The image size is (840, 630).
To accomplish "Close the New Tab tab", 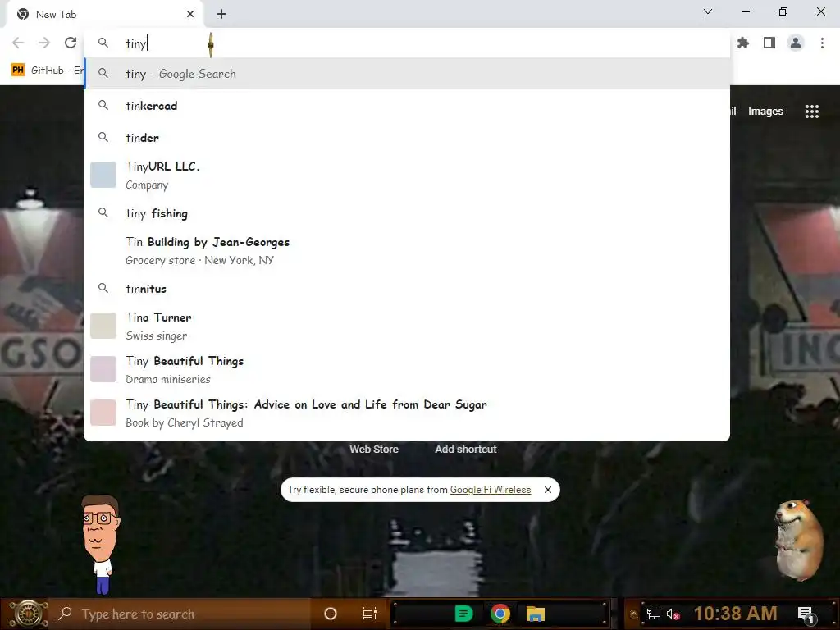I will point(190,15).
